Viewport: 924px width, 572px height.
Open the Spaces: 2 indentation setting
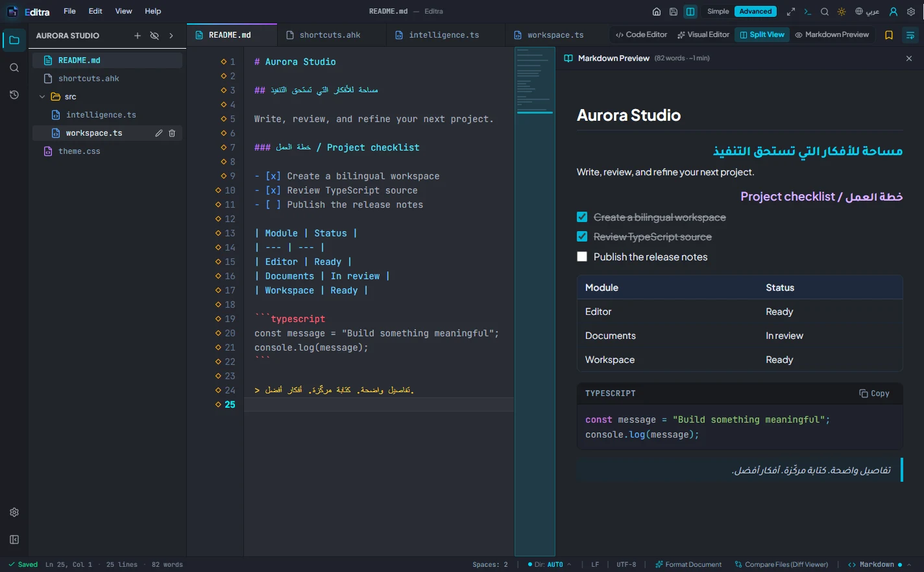coord(491,565)
